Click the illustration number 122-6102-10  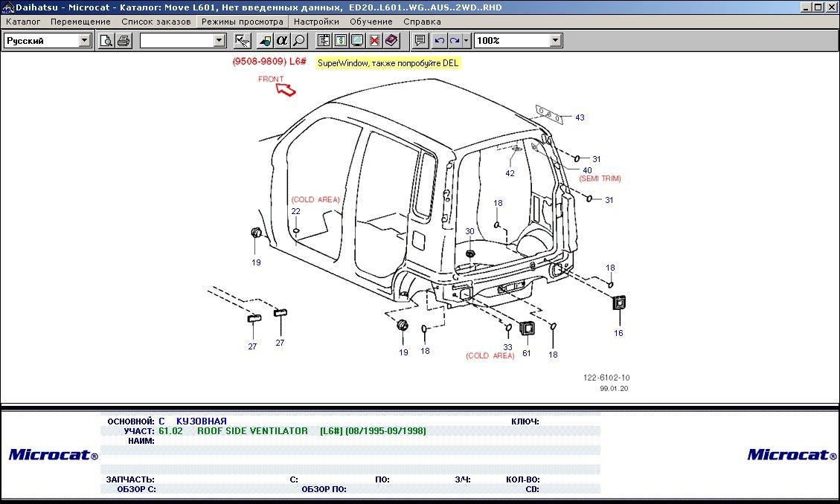[606, 378]
